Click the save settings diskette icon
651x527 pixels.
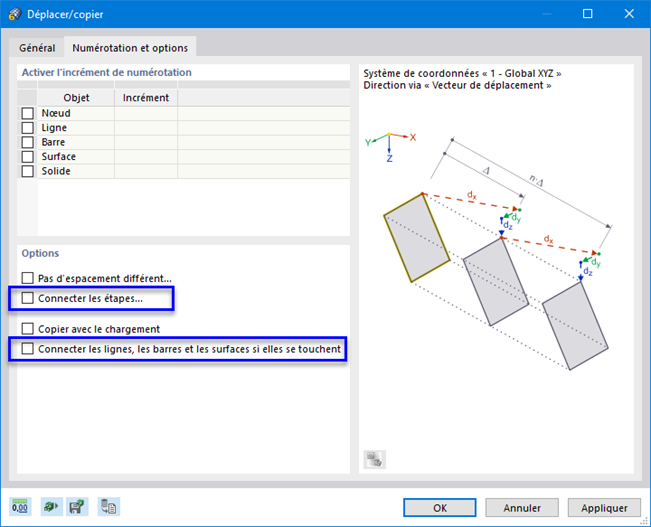(77, 507)
